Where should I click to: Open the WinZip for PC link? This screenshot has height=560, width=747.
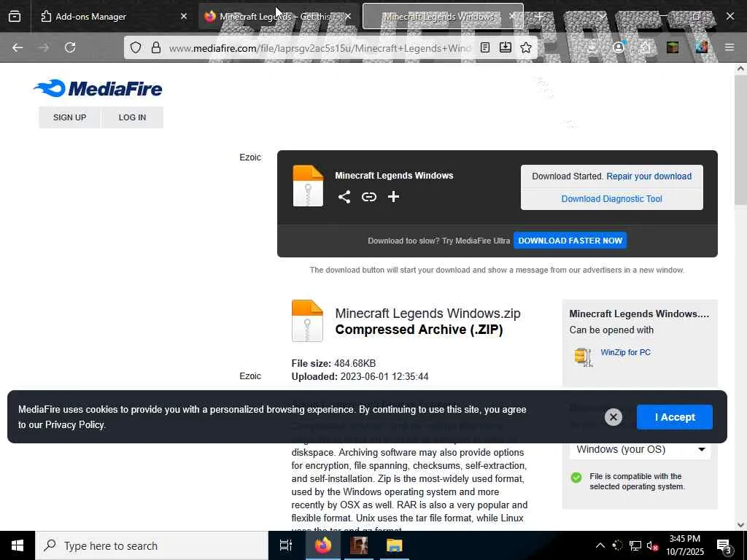click(x=625, y=352)
